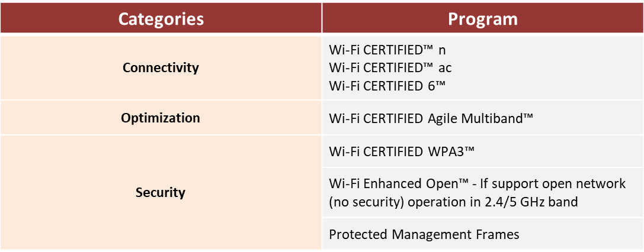Click the Protected Management Frames cell

tap(424, 234)
